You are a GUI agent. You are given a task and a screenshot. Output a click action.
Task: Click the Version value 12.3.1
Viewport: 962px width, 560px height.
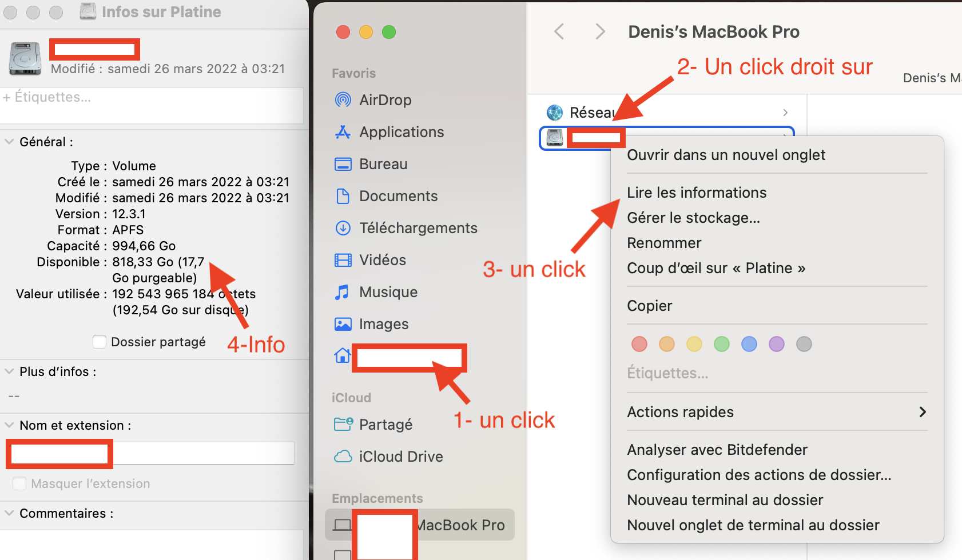[129, 214]
